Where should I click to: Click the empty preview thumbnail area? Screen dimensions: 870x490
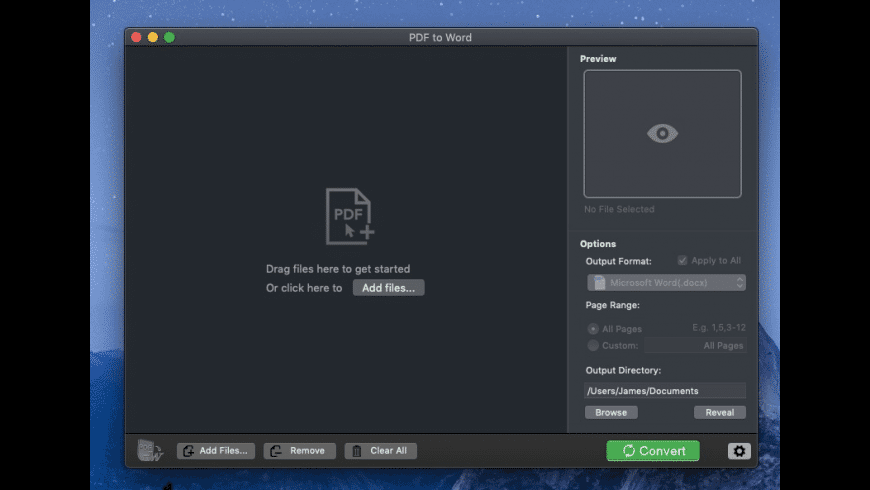[x=662, y=134]
